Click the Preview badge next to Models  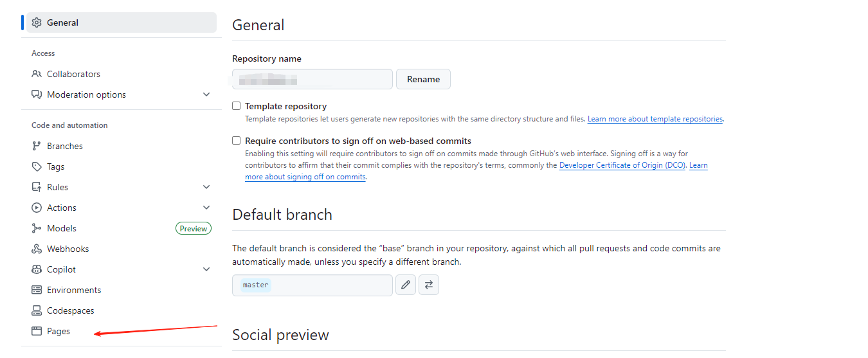click(194, 228)
